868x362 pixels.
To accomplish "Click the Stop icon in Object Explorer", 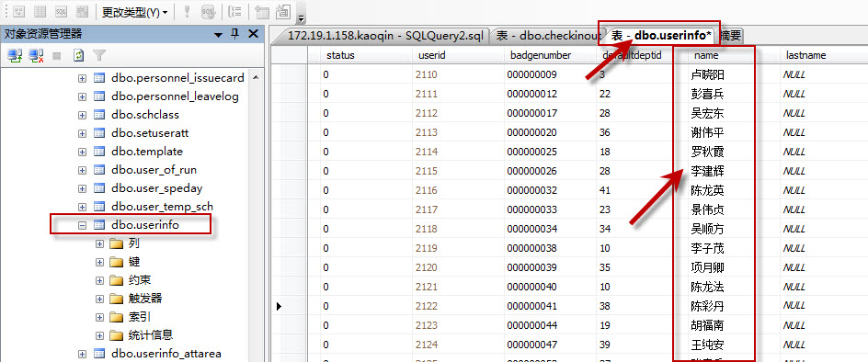I will coord(56,55).
